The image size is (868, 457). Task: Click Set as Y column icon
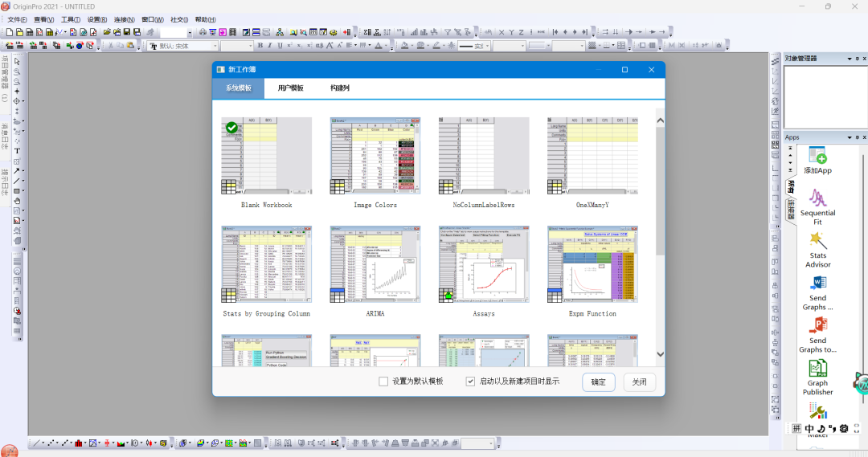(511, 32)
